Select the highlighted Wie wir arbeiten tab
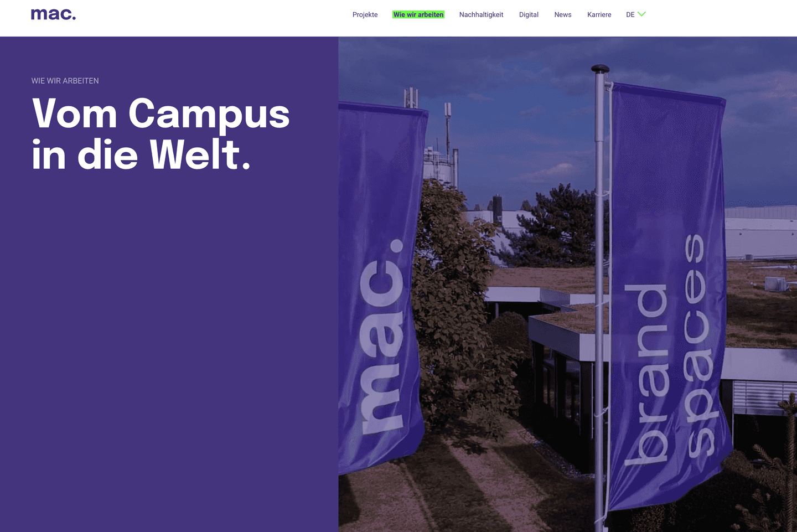The image size is (797, 532). click(418, 15)
